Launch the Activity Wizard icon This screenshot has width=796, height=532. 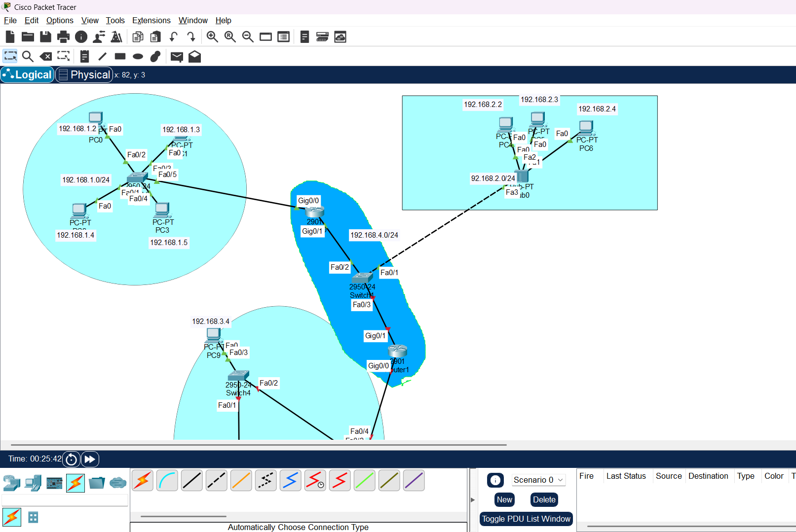click(x=116, y=37)
